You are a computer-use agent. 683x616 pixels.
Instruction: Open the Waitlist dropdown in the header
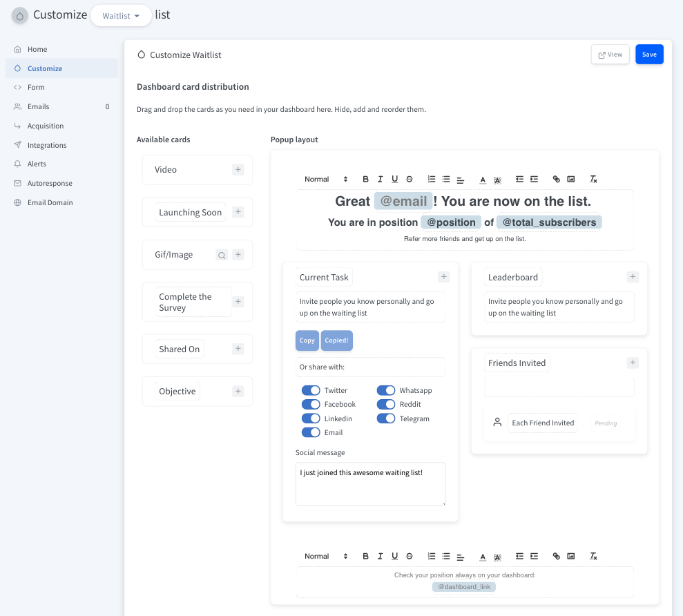[x=121, y=15]
